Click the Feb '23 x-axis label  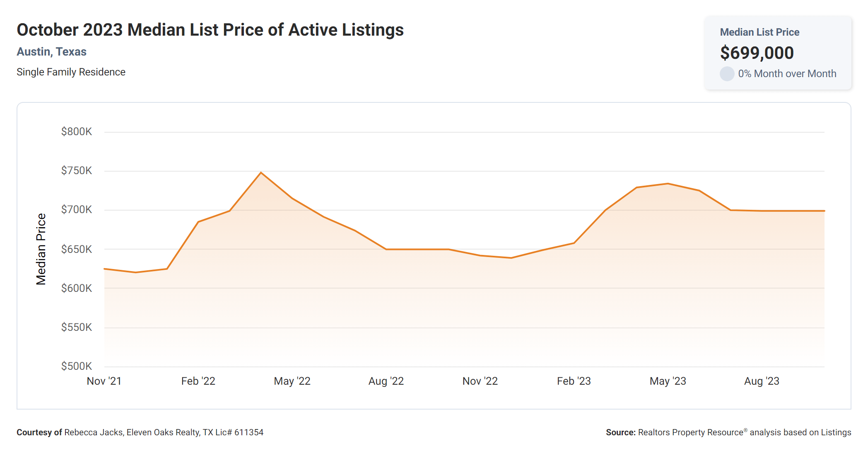tap(574, 381)
